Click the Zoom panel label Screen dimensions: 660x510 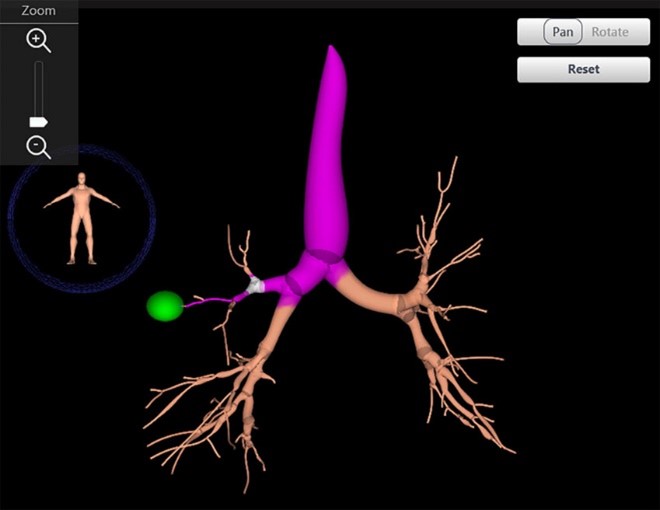(39, 11)
